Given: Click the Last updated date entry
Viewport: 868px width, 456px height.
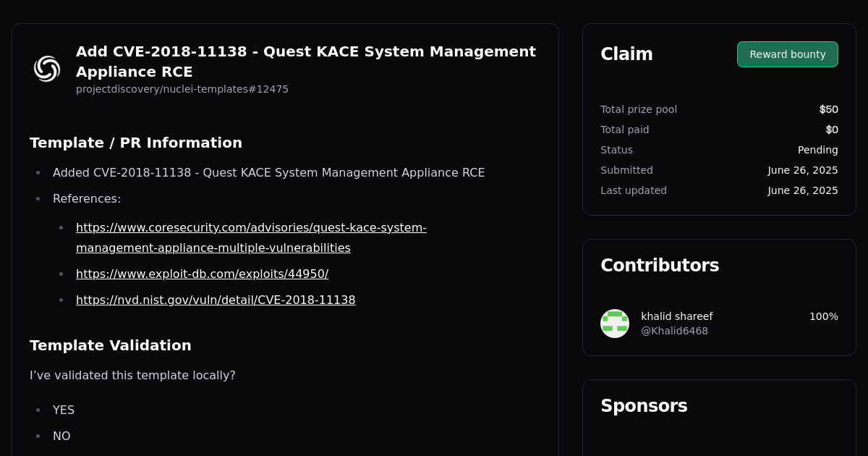Looking at the screenshot, I should 803,190.
